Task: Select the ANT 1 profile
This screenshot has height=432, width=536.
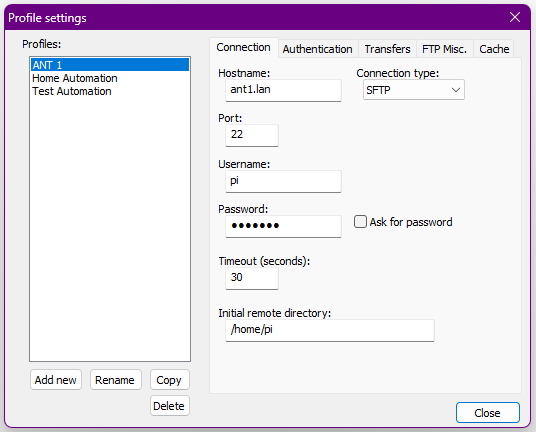Action: 110,65
